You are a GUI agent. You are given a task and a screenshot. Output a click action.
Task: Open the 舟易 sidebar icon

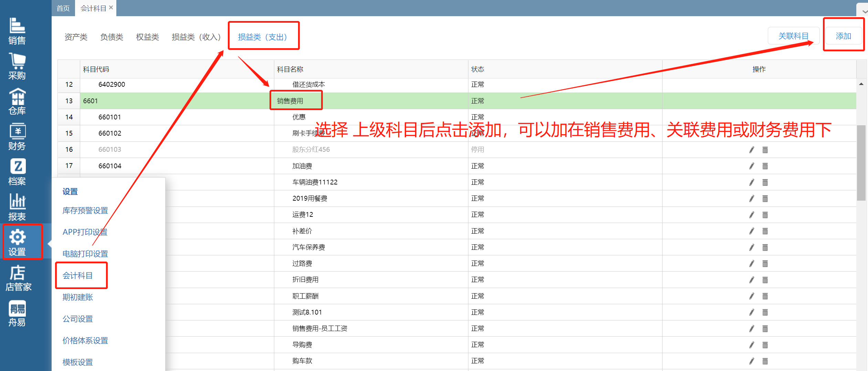(x=17, y=313)
